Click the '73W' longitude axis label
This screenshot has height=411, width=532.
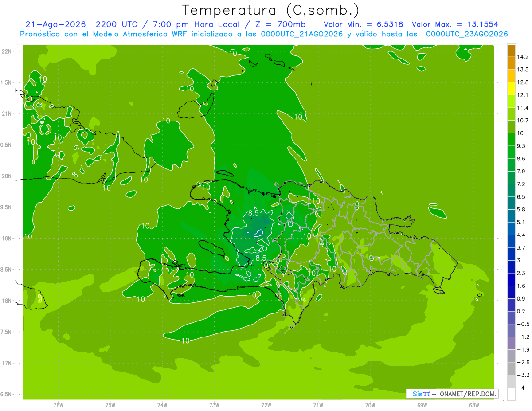point(214,405)
